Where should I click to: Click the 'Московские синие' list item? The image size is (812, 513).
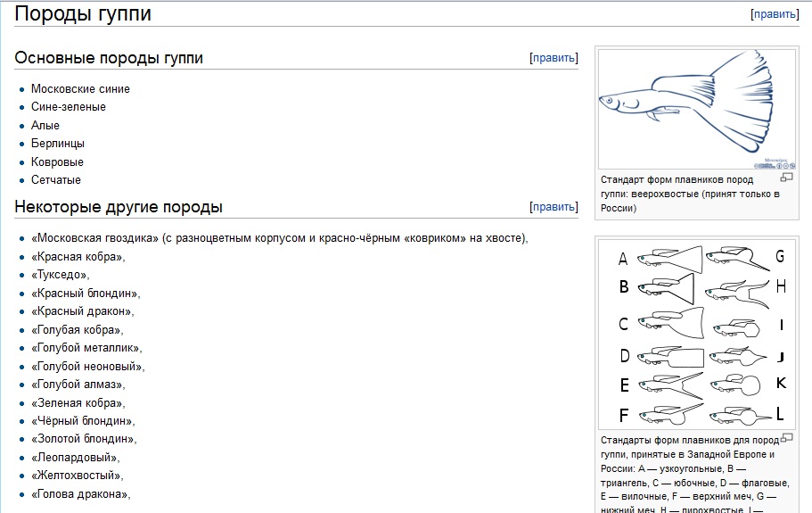click(80, 89)
